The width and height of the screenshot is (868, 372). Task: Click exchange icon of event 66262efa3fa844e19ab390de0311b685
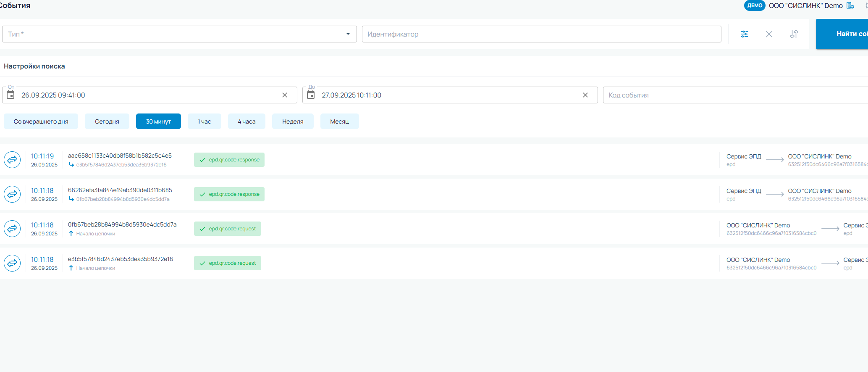(x=12, y=194)
